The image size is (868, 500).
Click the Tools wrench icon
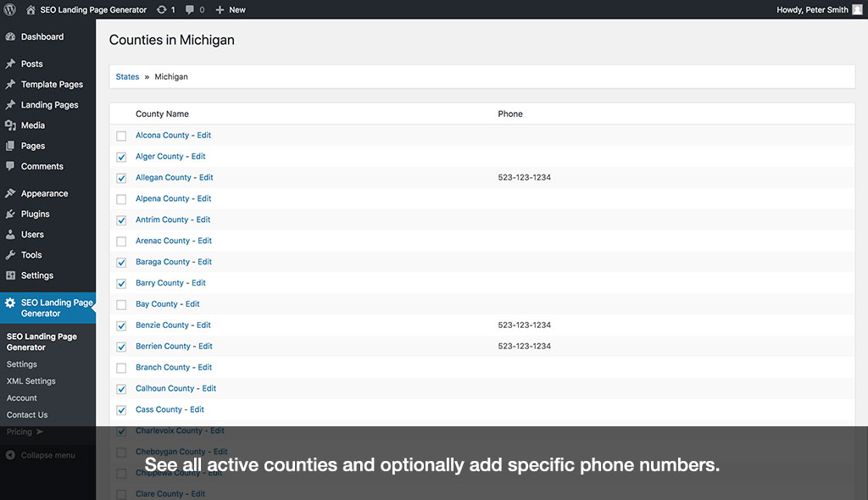10,255
